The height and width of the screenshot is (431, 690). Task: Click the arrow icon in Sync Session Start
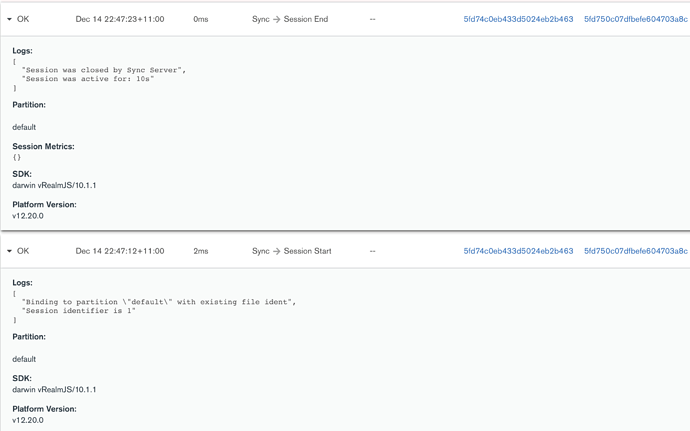point(276,251)
